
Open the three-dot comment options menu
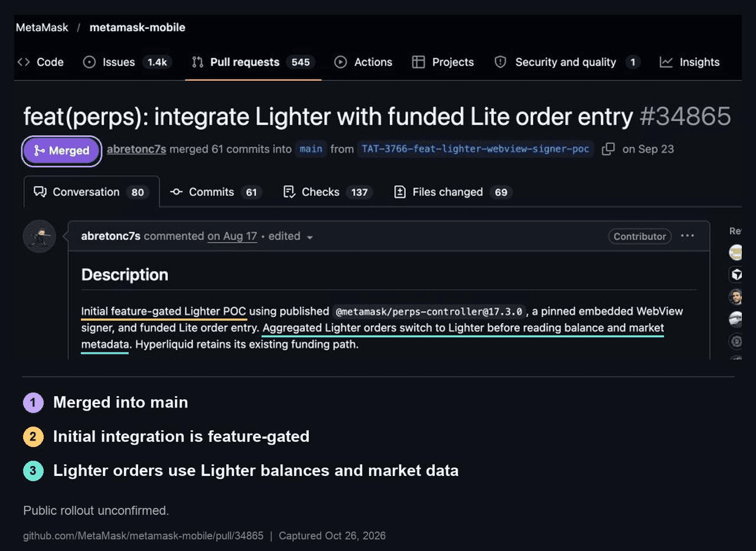pos(687,236)
